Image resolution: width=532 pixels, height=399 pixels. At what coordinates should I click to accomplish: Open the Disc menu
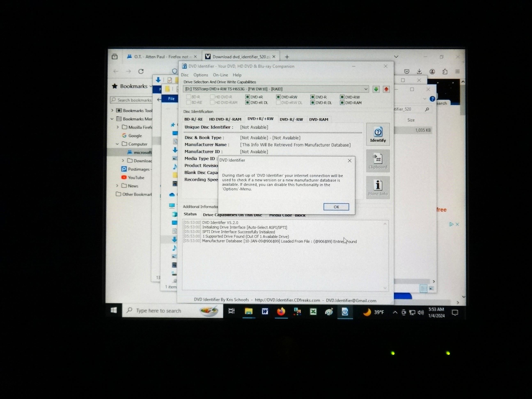(185, 75)
